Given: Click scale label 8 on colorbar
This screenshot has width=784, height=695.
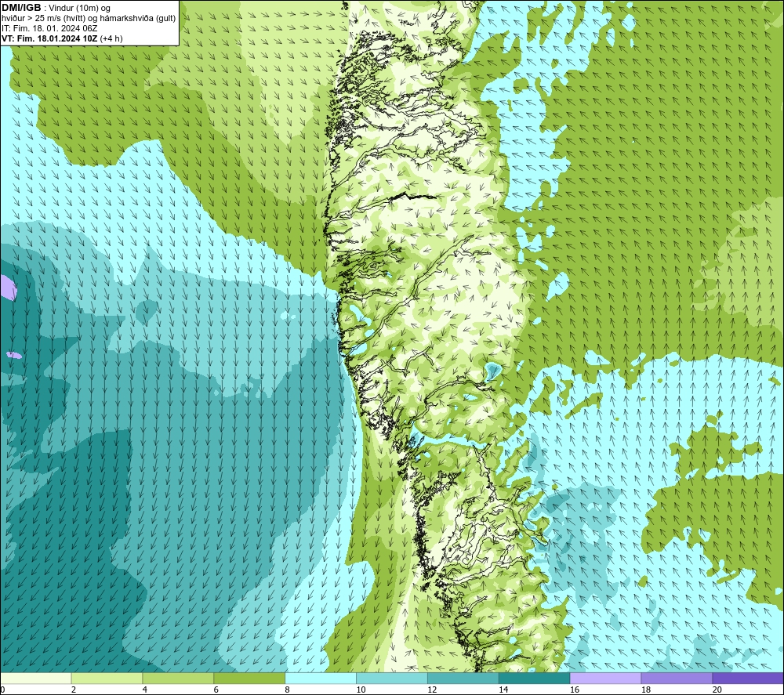Looking at the screenshot, I should (x=288, y=690).
